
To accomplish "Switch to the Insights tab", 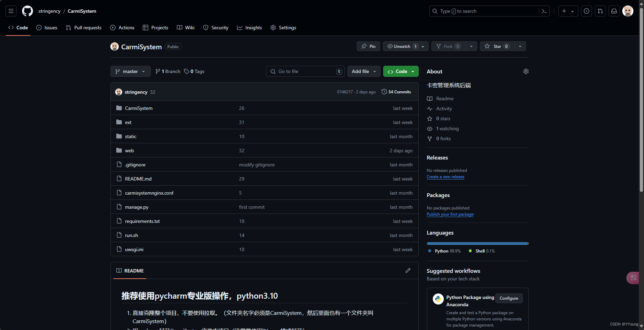I will click(249, 28).
